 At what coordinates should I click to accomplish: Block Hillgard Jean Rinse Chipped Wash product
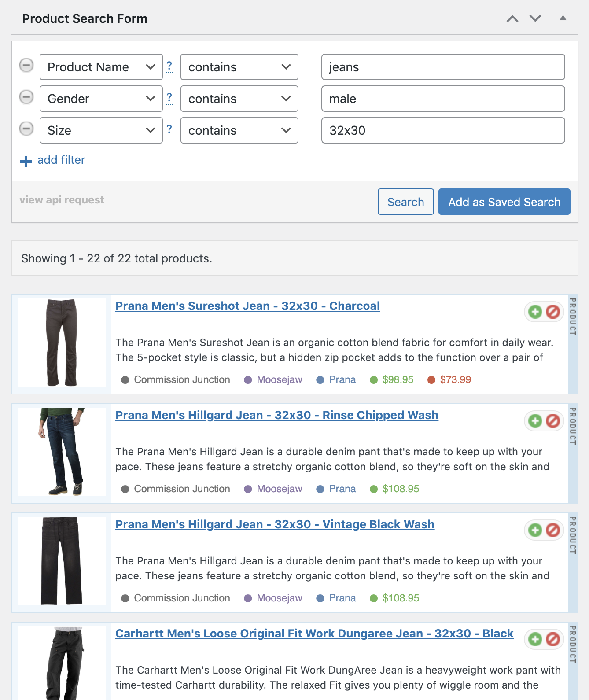(x=553, y=421)
